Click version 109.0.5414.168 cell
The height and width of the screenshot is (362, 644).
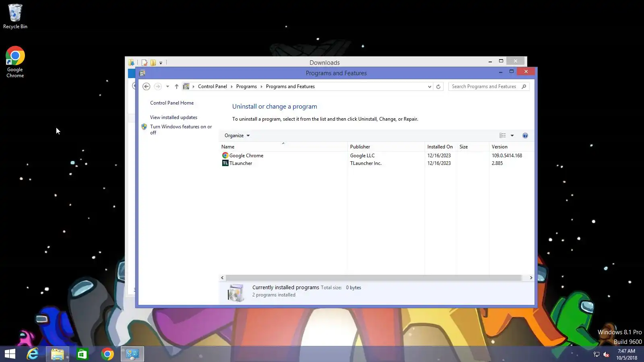(507, 156)
